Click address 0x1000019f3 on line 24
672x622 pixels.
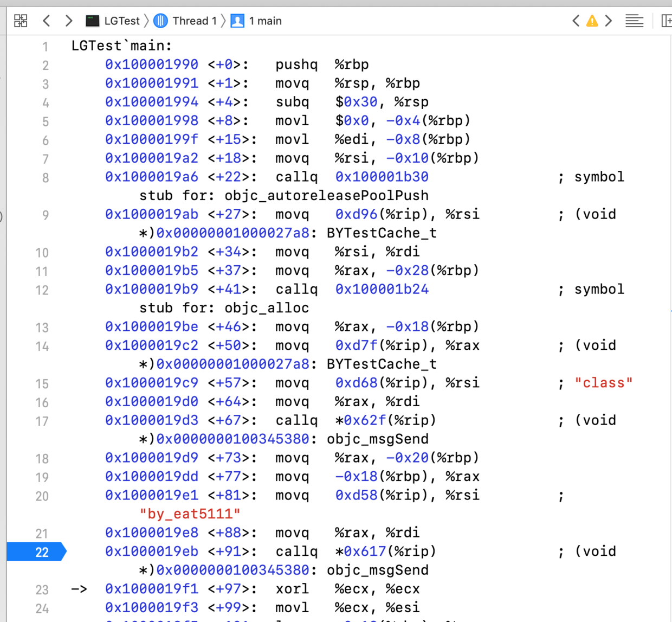(x=152, y=608)
